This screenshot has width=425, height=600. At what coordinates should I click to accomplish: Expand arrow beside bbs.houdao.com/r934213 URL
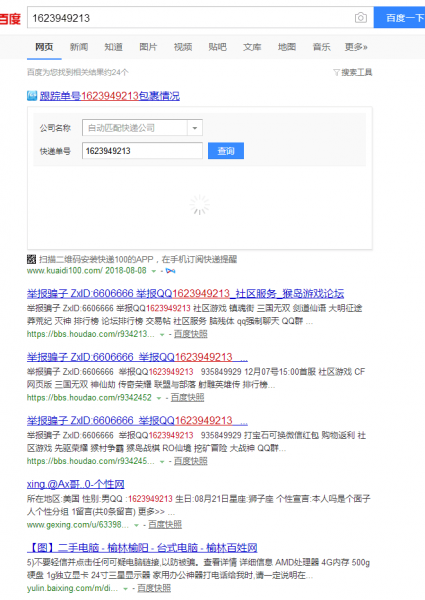[162, 335]
